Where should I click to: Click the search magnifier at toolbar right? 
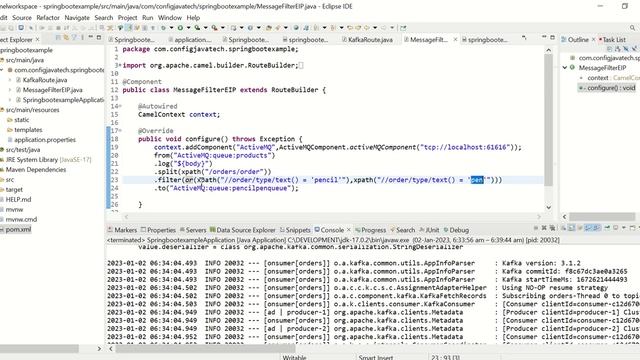(632, 28)
